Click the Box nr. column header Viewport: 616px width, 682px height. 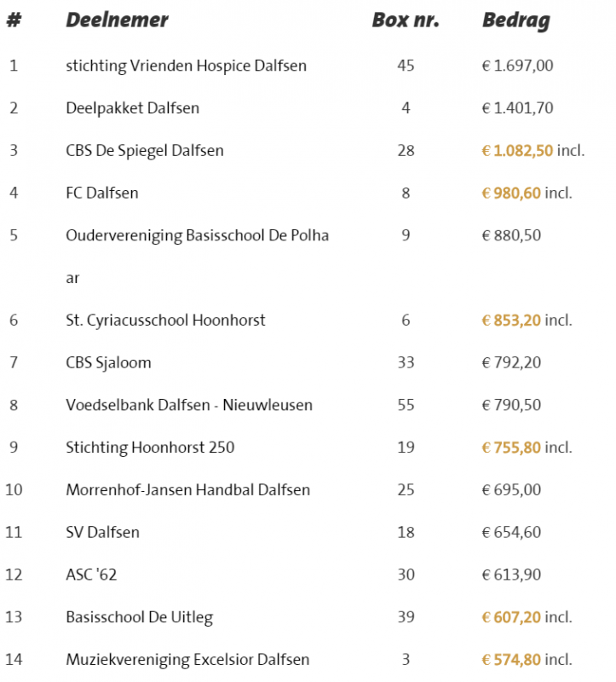pyautogui.click(x=406, y=20)
